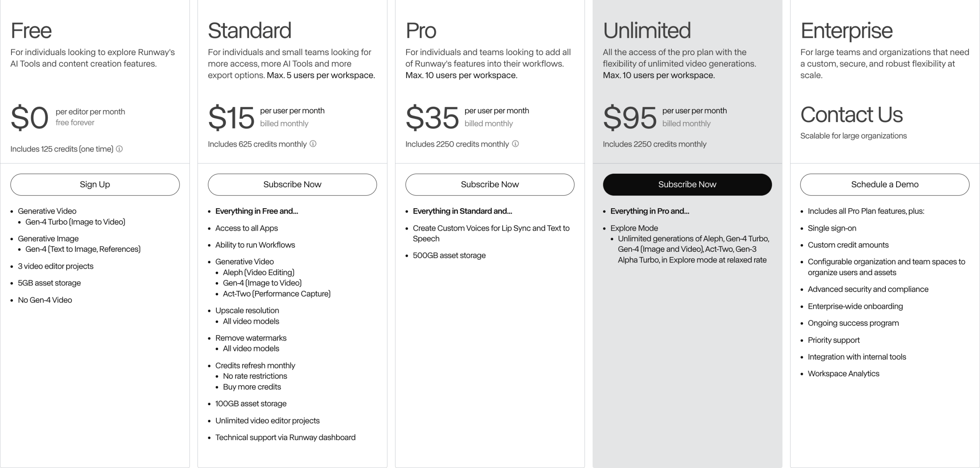Select the Free plan title
Viewport: 980px width, 468px height.
point(31,31)
